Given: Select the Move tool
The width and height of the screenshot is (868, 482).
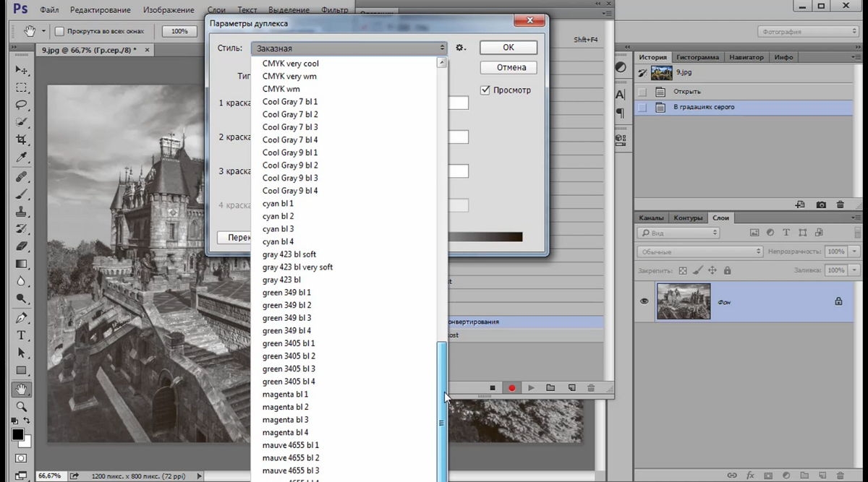Looking at the screenshot, I should tap(22, 70).
